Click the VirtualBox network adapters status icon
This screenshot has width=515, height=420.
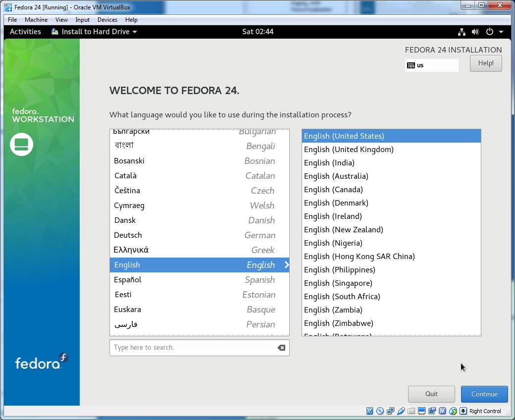coord(391,411)
